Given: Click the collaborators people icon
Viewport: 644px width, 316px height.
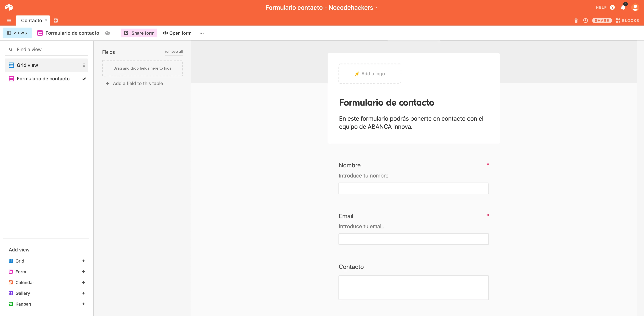Looking at the screenshot, I should point(107,33).
